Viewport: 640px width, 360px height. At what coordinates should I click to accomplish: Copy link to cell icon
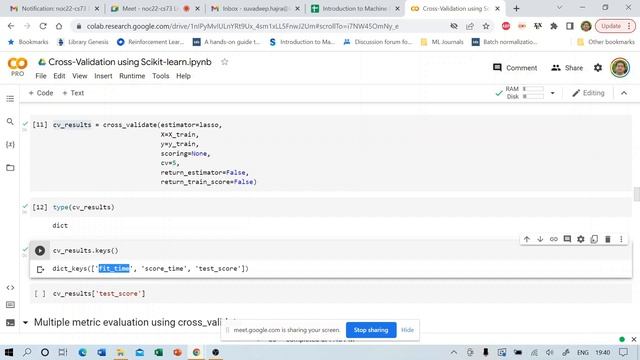[553, 239]
